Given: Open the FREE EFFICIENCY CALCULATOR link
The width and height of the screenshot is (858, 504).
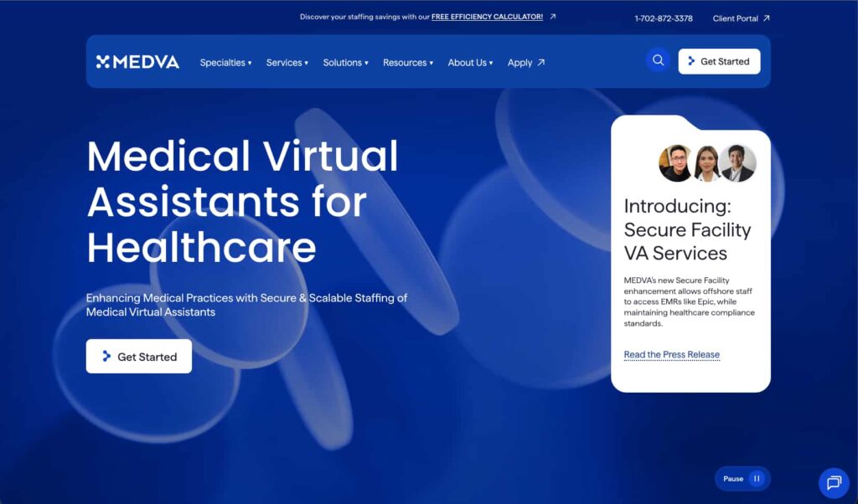Looking at the screenshot, I should point(487,17).
